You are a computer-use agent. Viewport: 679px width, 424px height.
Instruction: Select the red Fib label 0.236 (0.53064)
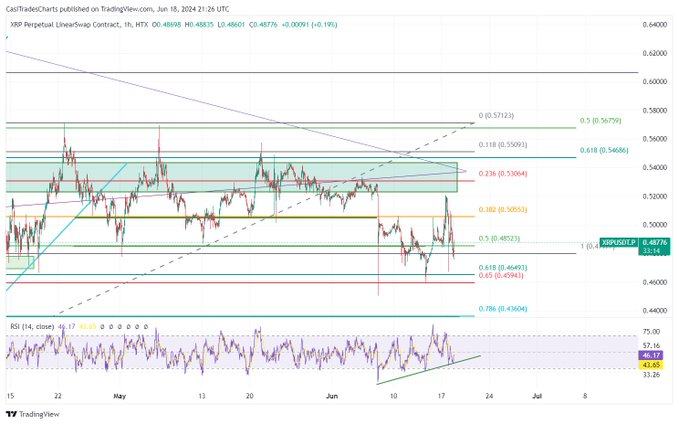click(503, 174)
